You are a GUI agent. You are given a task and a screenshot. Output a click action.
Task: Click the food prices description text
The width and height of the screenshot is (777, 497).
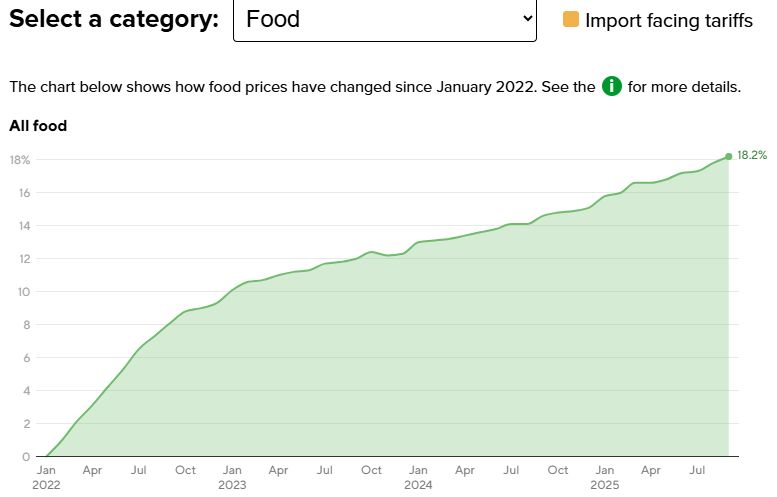(x=300, y=87)
